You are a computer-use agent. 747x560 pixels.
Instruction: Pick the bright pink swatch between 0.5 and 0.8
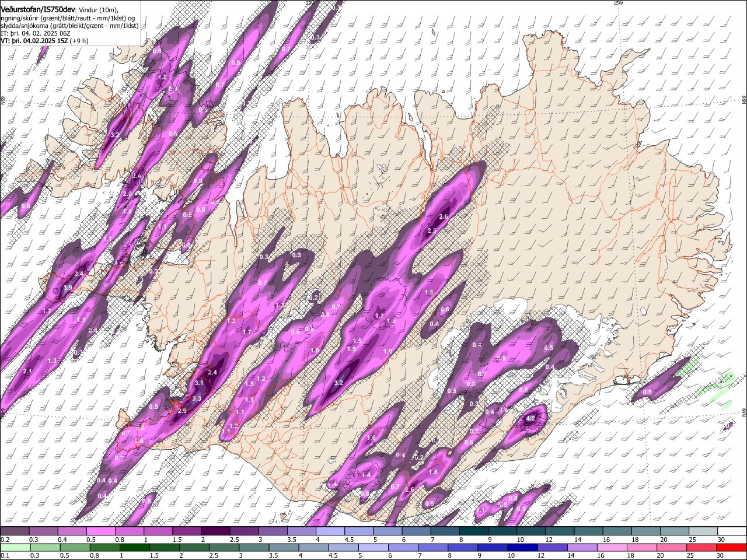pyautogui.click(x=100, y=531)
